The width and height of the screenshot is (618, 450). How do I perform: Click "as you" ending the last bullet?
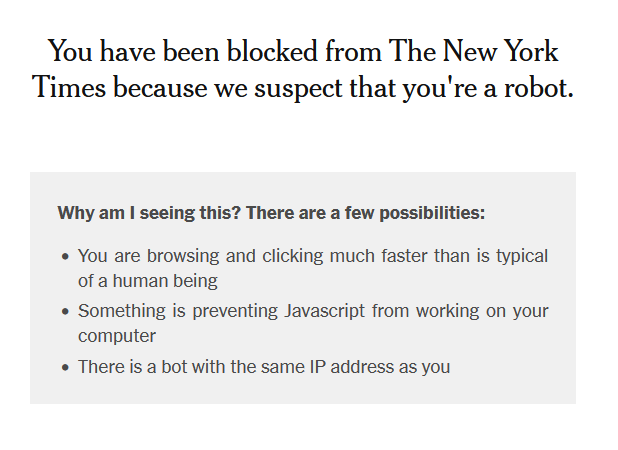426,367
